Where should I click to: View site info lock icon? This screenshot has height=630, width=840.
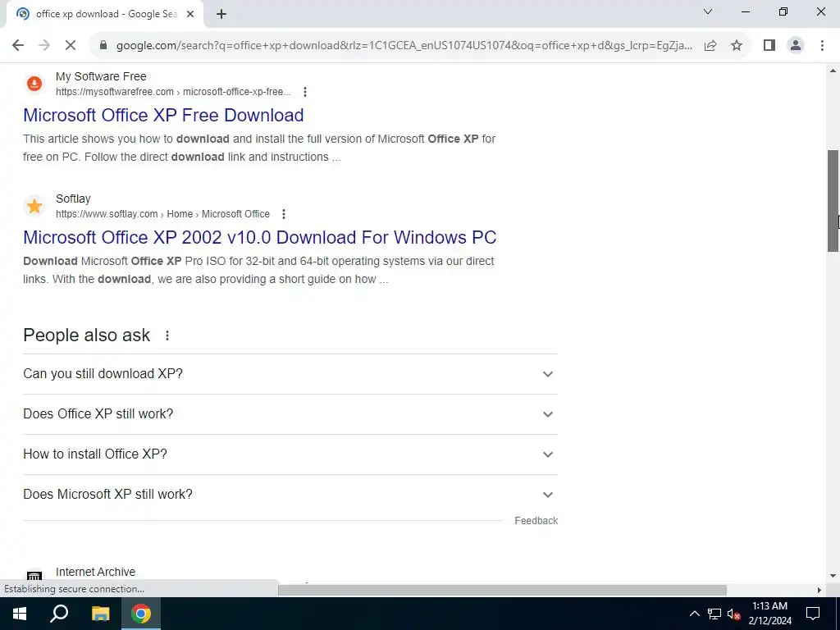pos(103,45)
